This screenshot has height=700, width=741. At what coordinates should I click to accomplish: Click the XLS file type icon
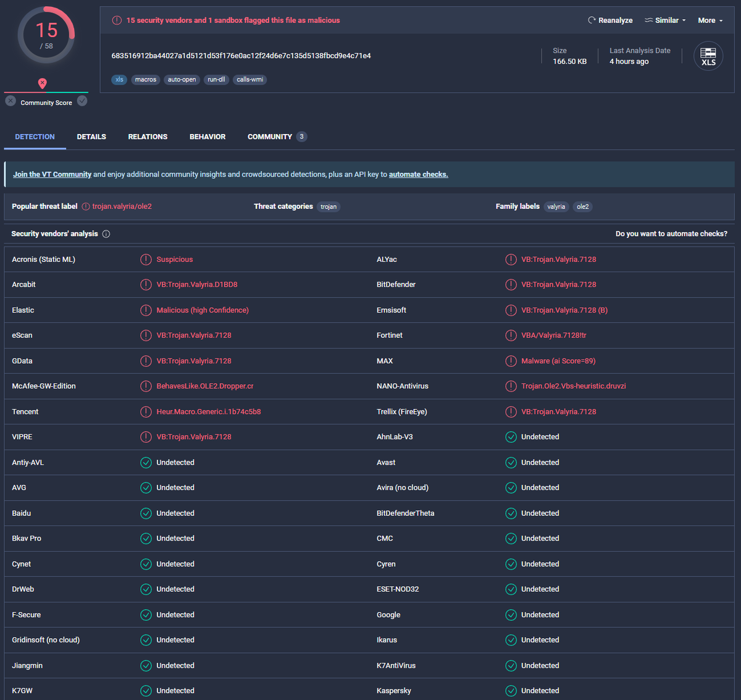click(x=708, y=56)
